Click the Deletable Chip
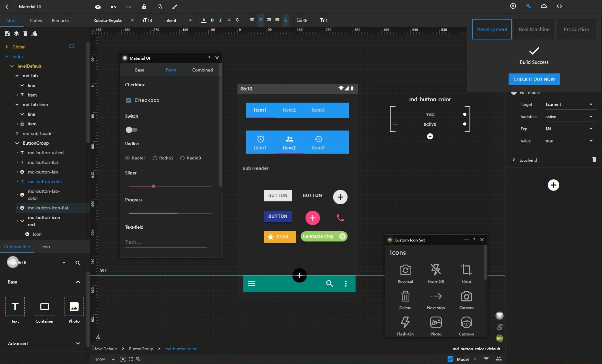The width and height of the screenshot is (602, 364). coord(324,236)
